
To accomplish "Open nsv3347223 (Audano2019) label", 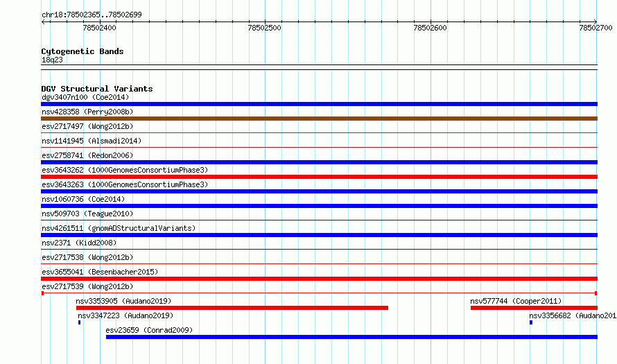I will [x=125, y=315].
